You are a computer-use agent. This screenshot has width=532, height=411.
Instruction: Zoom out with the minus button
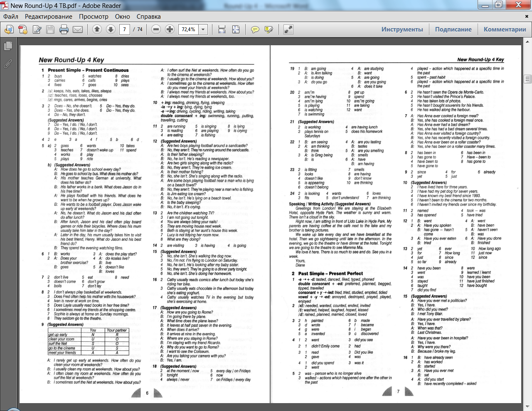[x=156, y=29]
